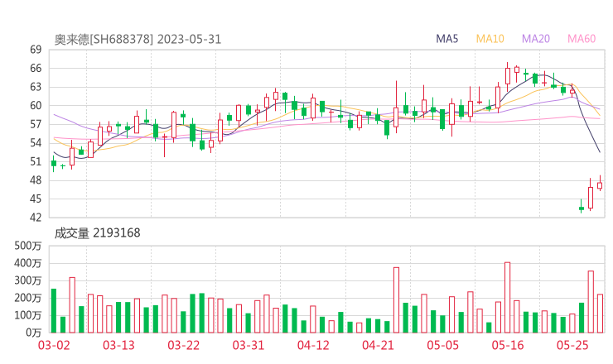Click the green gap-down candlestick near price 43
The width and height of the screenshot is (613, 364).
pyautogui.click(x=582, y=208)
